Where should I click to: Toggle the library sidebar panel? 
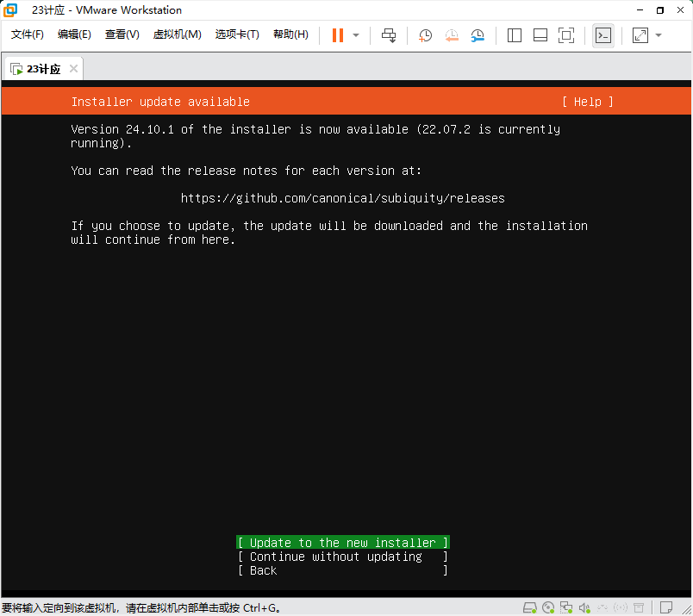514,35
